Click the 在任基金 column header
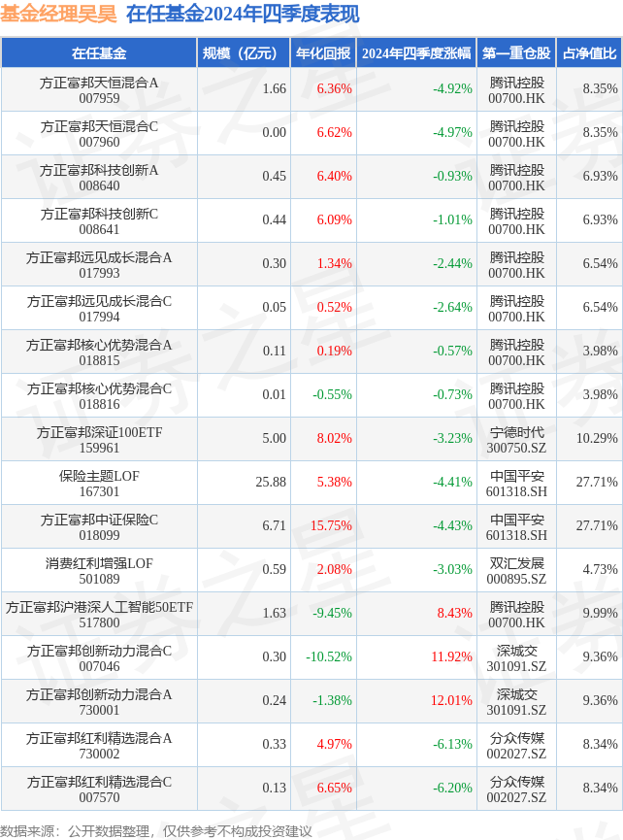Viewport: 623px width, 840px height. coord(99,53)
